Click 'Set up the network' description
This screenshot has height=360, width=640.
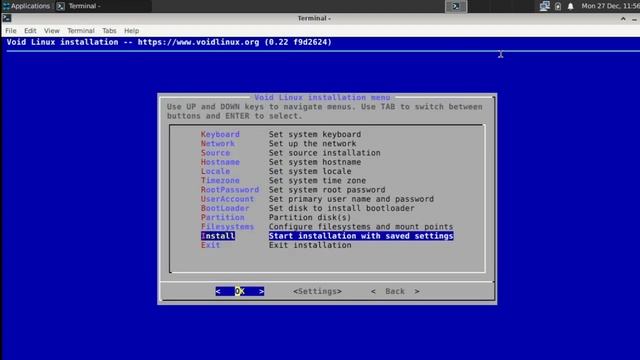(312, 144)
